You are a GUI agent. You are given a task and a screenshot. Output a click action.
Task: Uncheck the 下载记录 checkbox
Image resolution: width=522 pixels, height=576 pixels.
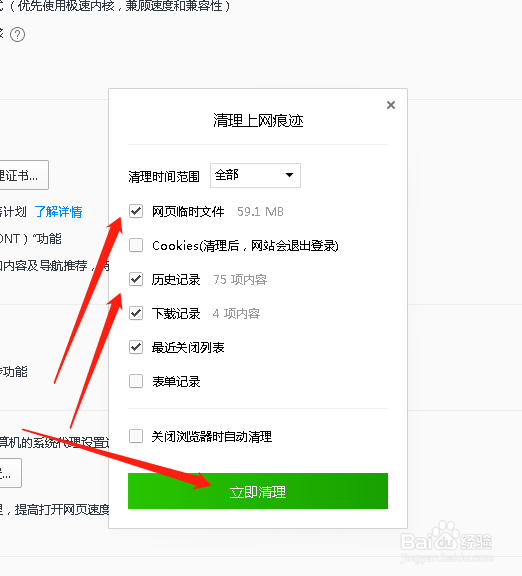(x=136, y=313)
